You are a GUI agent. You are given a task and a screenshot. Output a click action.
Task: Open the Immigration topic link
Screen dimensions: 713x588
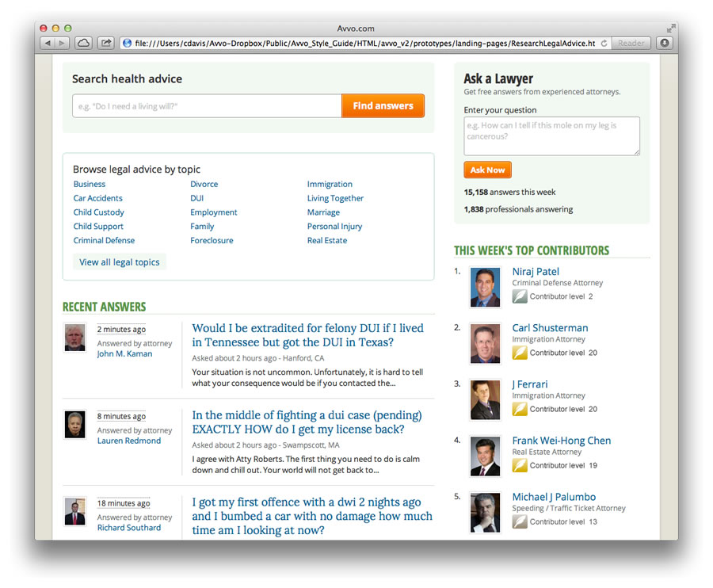pyautogui.click(x=330, y=184)
